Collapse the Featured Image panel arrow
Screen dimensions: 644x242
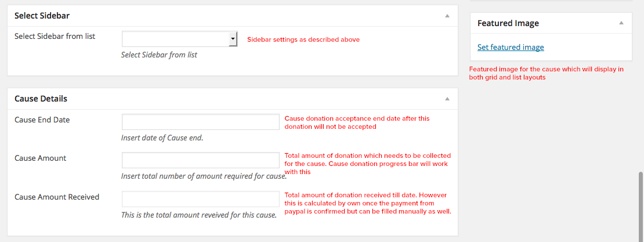621,23
